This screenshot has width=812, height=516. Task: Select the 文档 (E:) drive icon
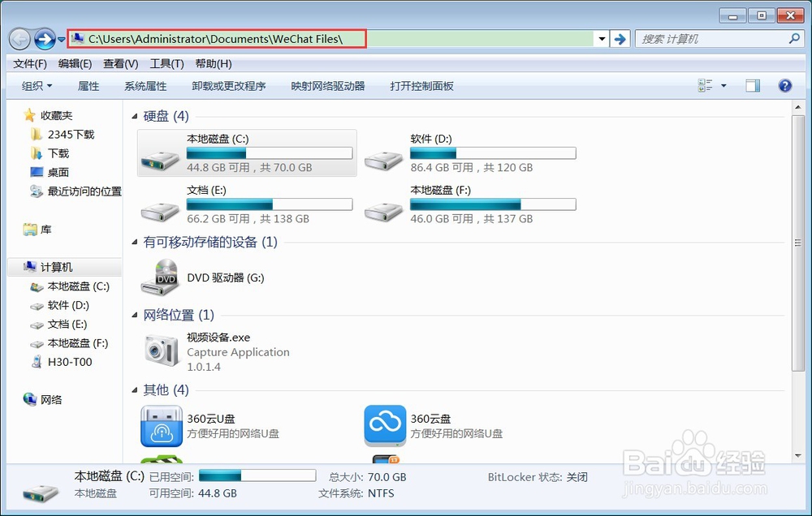161,211
